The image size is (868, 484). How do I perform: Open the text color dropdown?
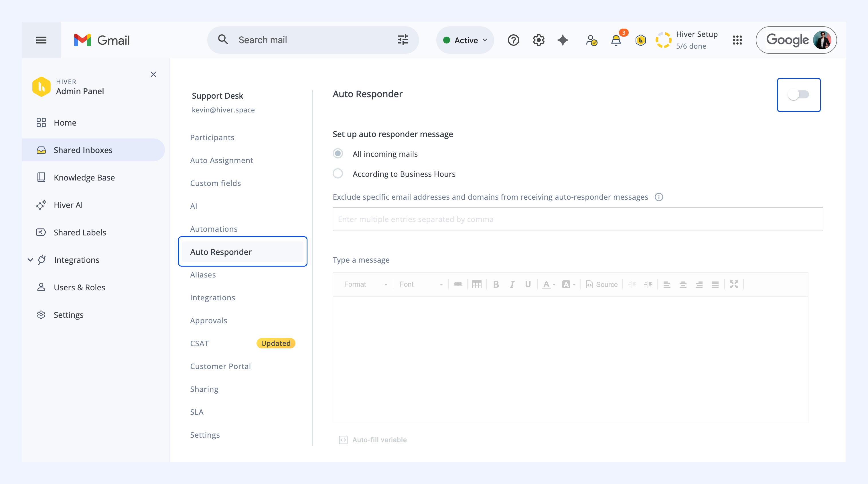tap(549, 284)
